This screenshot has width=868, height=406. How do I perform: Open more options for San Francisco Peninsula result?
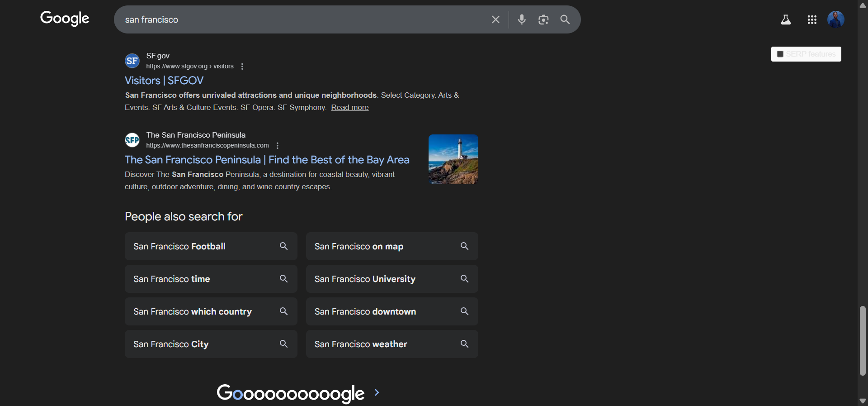tap(278, 146)
